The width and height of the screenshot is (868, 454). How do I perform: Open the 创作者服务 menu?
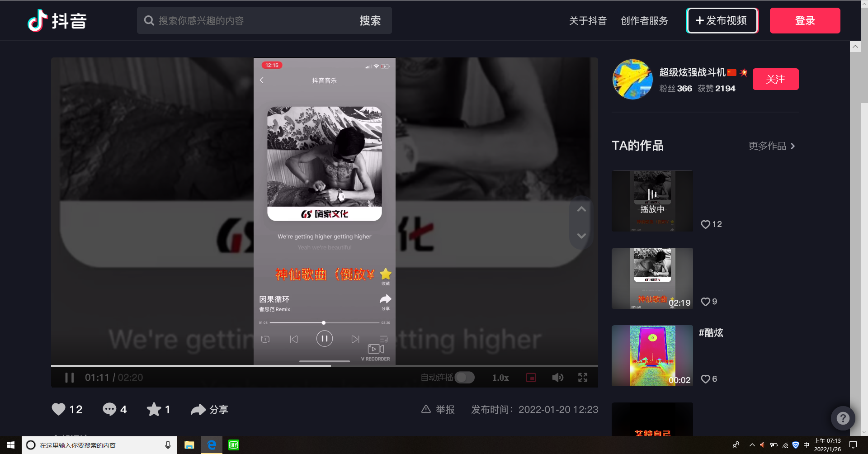644,21
